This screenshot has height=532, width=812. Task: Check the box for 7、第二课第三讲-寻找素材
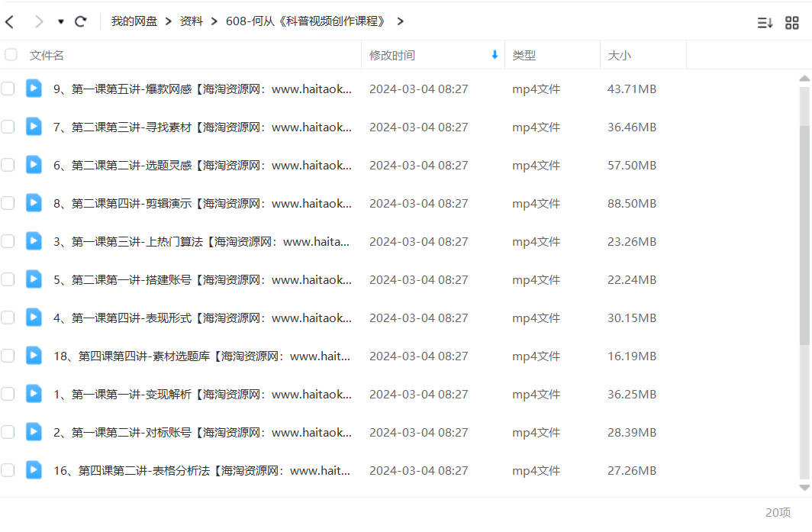[8, 127]
